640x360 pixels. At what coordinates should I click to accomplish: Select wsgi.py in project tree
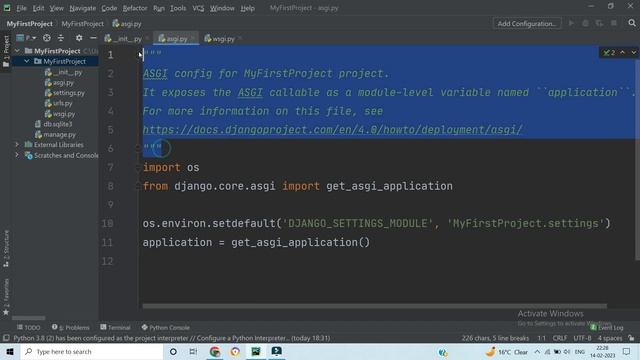click(60, 114)
